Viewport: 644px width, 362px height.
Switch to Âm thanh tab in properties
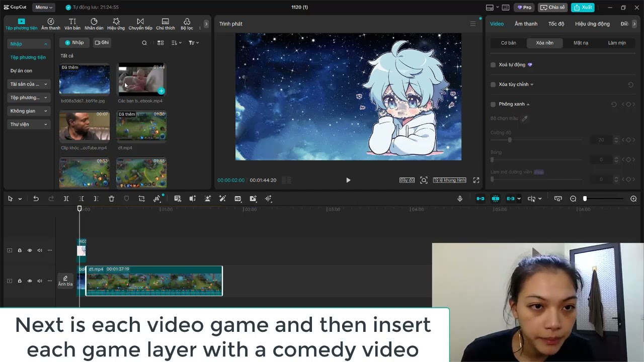coord(526,24)
